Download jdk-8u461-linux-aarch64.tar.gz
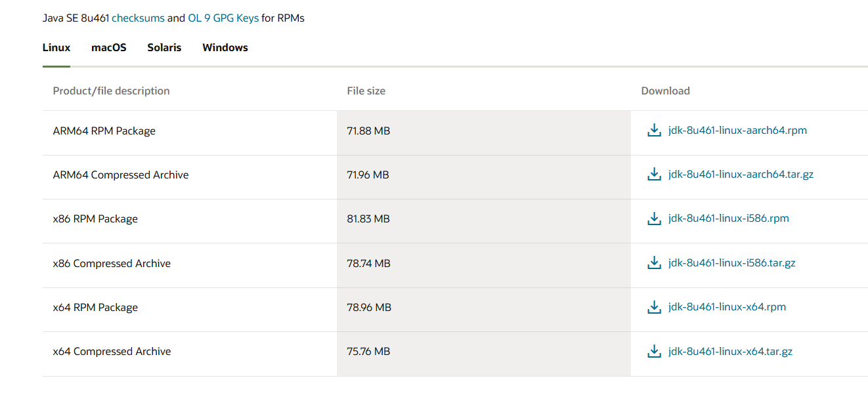This screenshot has width=868, height=397. point(741,175)
